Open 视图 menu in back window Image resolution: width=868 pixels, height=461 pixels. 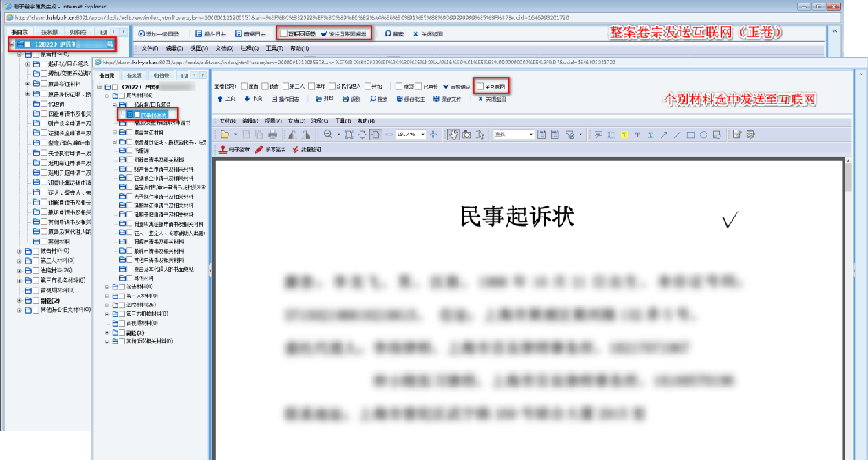[200, 49]
